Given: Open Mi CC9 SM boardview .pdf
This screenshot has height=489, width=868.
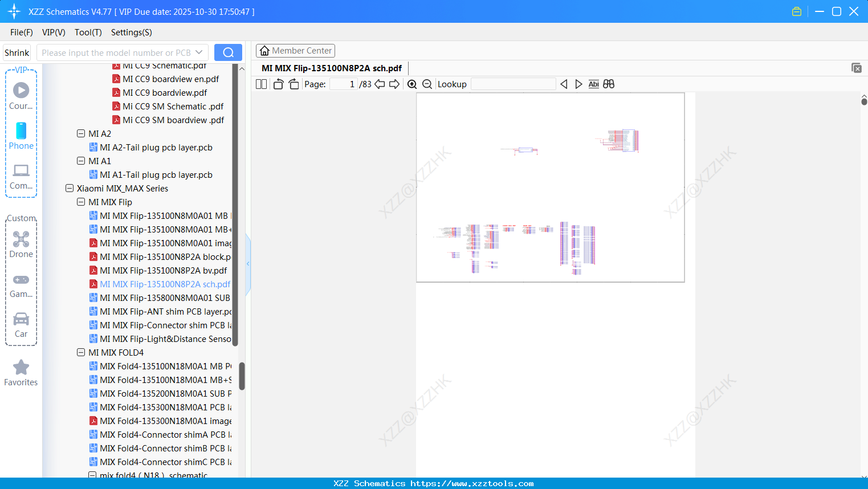Looking at the screenshot, I should [174, 120].
